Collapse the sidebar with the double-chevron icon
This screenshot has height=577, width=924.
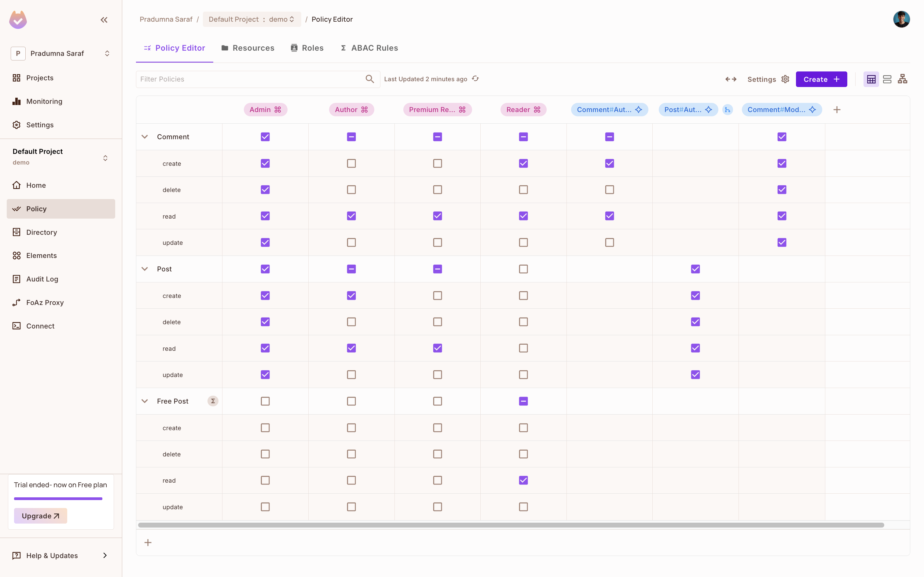(104, 20)
